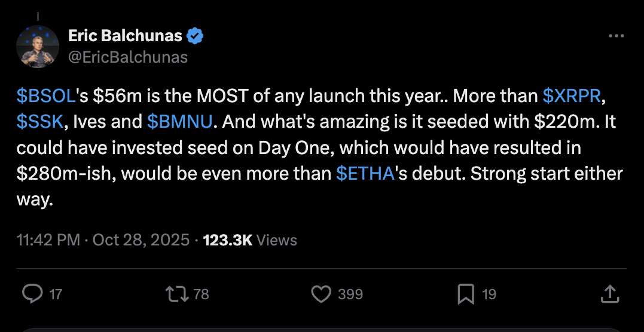Click the $XRPR cashtag
Viewport: 644px width, 332px height.
tap(571, 97)
